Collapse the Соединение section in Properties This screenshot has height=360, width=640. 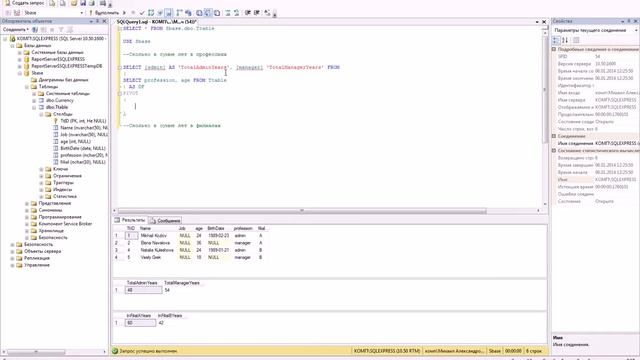[554, 136]
